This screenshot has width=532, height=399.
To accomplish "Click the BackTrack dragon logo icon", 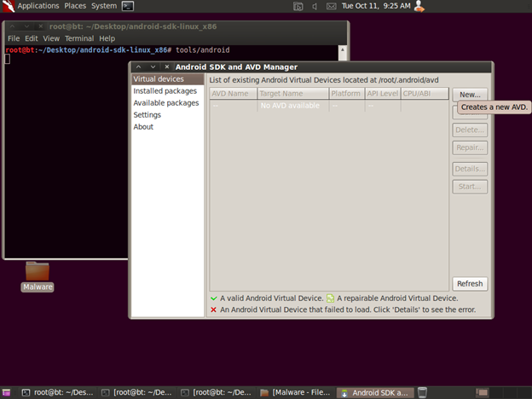I will [8, 6].
